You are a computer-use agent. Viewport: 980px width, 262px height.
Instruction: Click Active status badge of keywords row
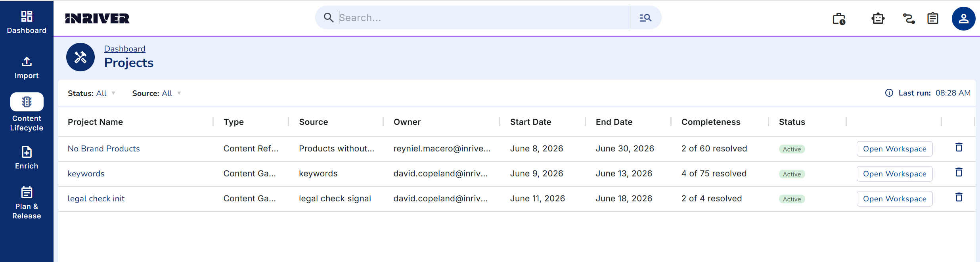(792, 174)
